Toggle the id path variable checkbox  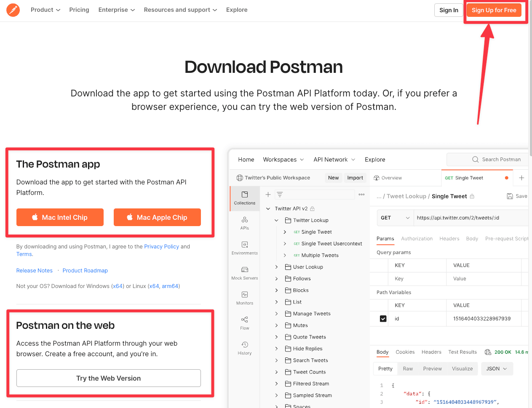(383, 319)
